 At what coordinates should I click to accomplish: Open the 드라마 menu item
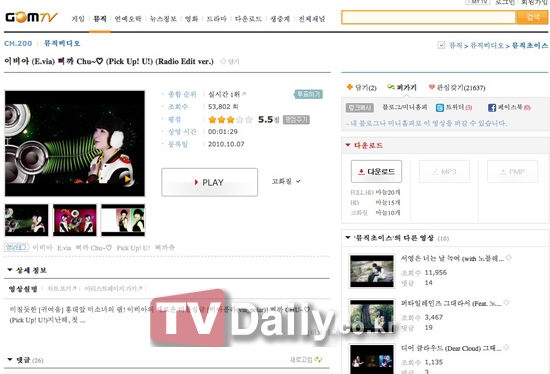coord(216,19)
